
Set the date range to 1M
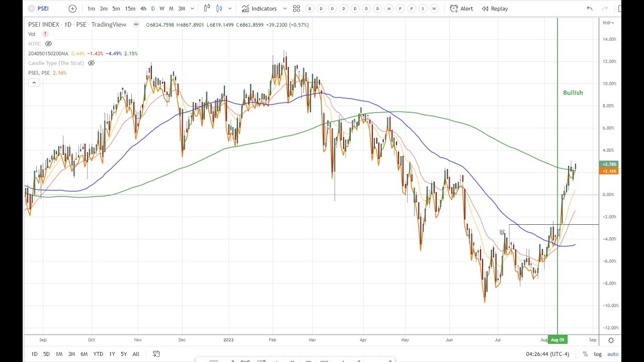59,354
